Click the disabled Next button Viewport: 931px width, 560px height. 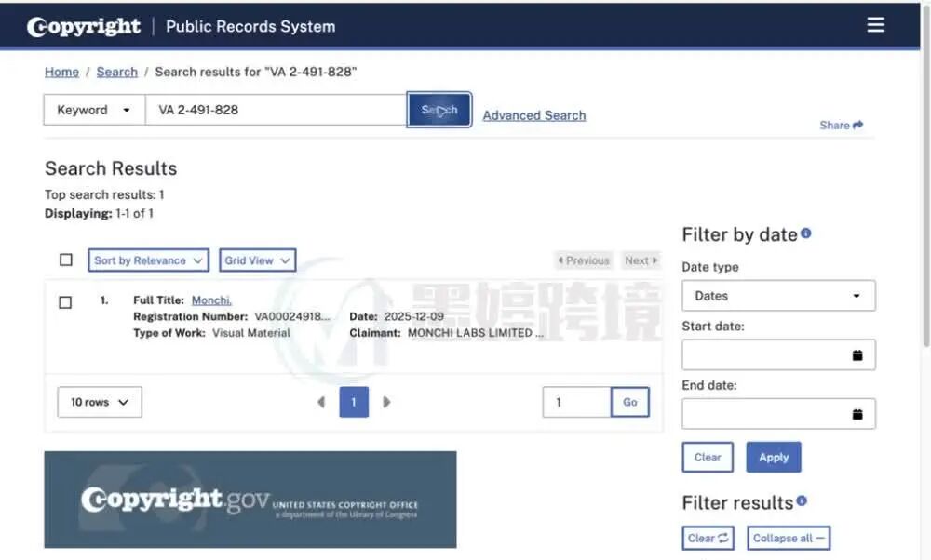coord(641,260)
